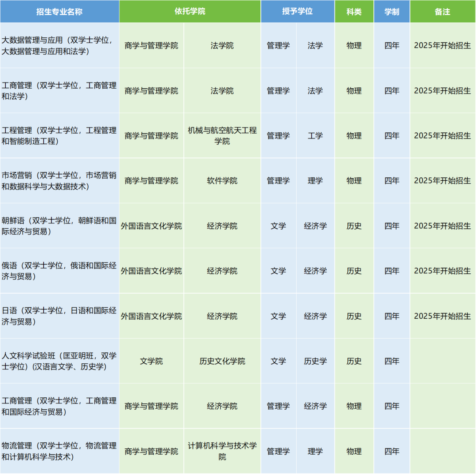The height and width of the screenshot is (474, 476).
Task: Click the 机械与航空航天工程学院 cell
Action: point(222,136)
